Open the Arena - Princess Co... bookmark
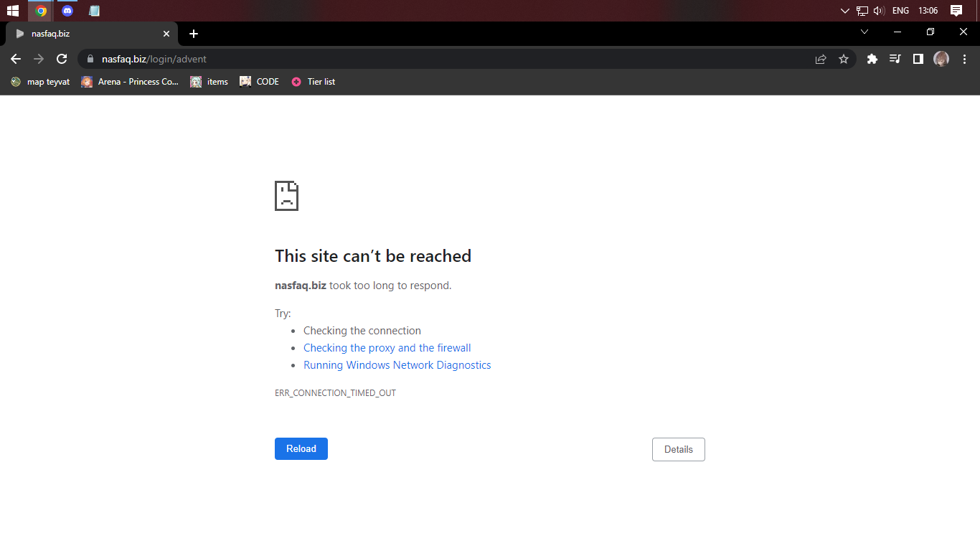The width and height of the screenshot is (980, 551). (x=130, y=82)
